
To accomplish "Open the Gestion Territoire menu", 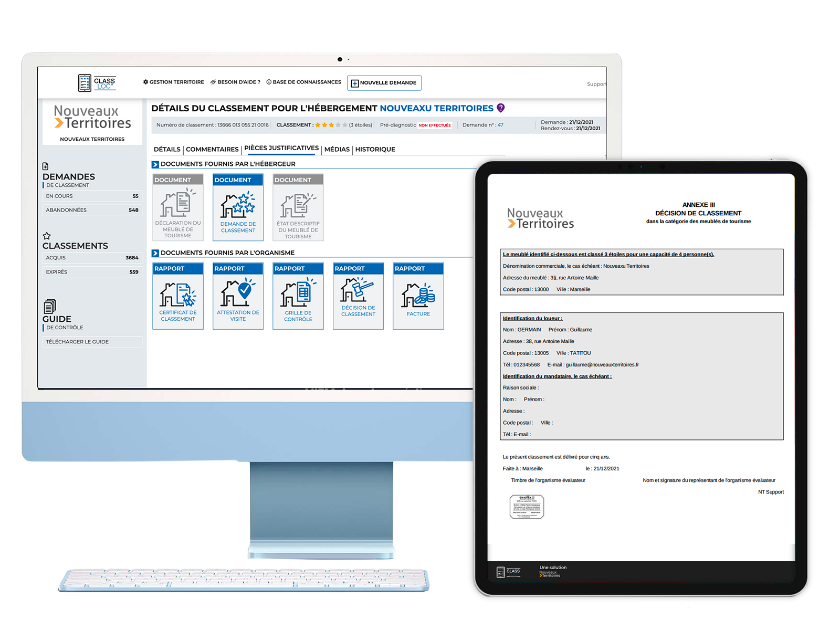I will point(174,82).
